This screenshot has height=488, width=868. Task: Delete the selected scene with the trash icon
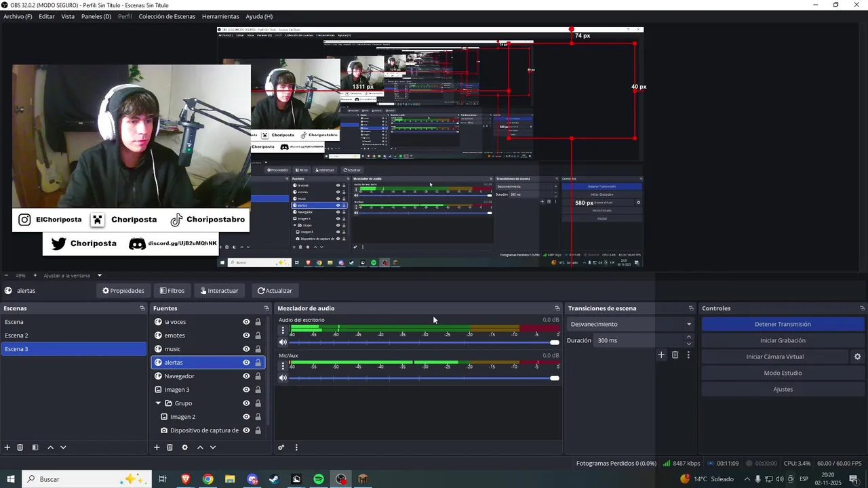coord(20,447)
